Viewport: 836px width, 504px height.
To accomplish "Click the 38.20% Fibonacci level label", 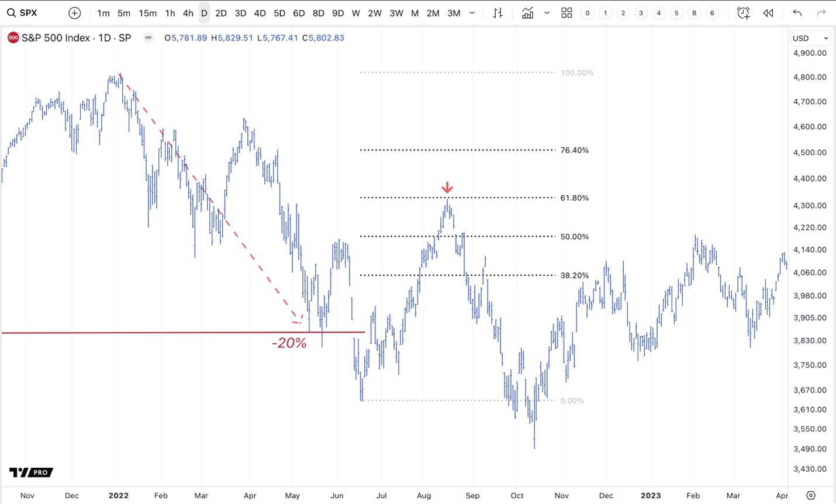I will [575, 275].
